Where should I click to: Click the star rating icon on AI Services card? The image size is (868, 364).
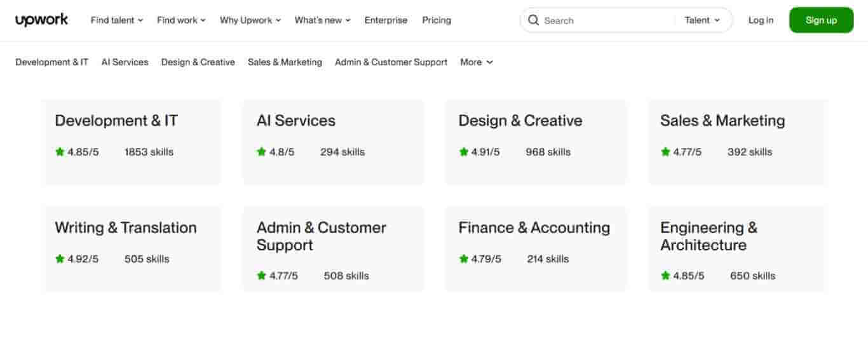tap(261, 152)
